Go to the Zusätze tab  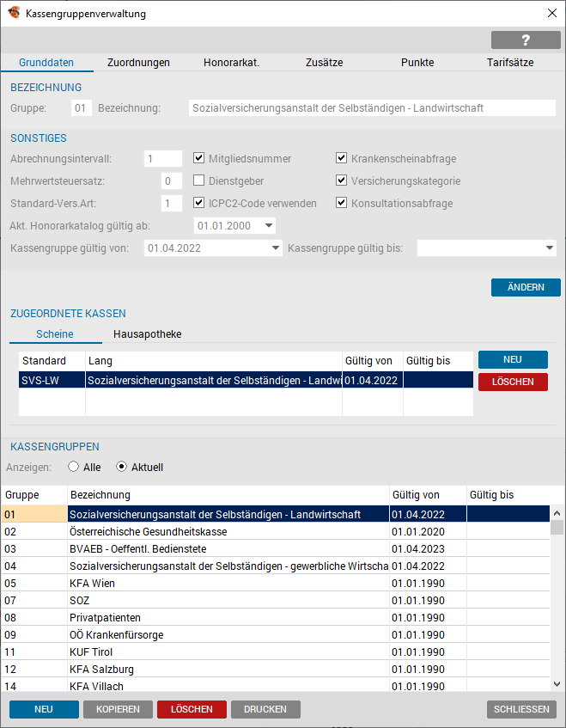click(x=325, y=63)
